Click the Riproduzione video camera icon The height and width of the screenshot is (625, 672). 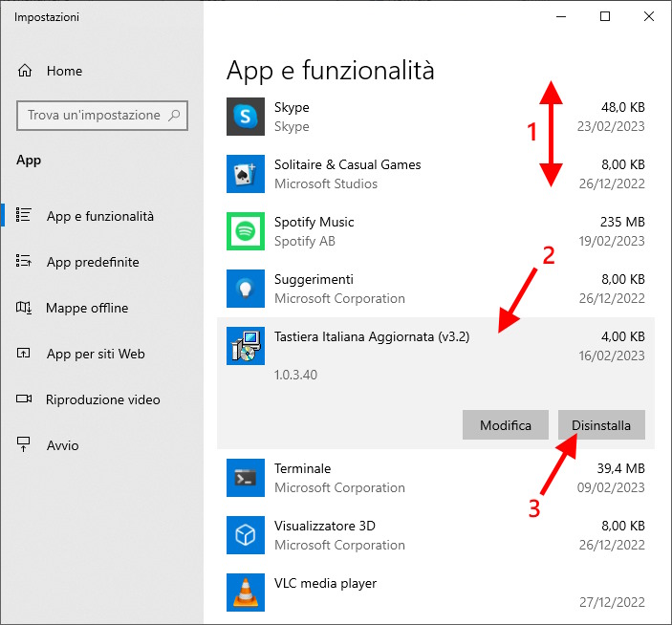(24, 399)
